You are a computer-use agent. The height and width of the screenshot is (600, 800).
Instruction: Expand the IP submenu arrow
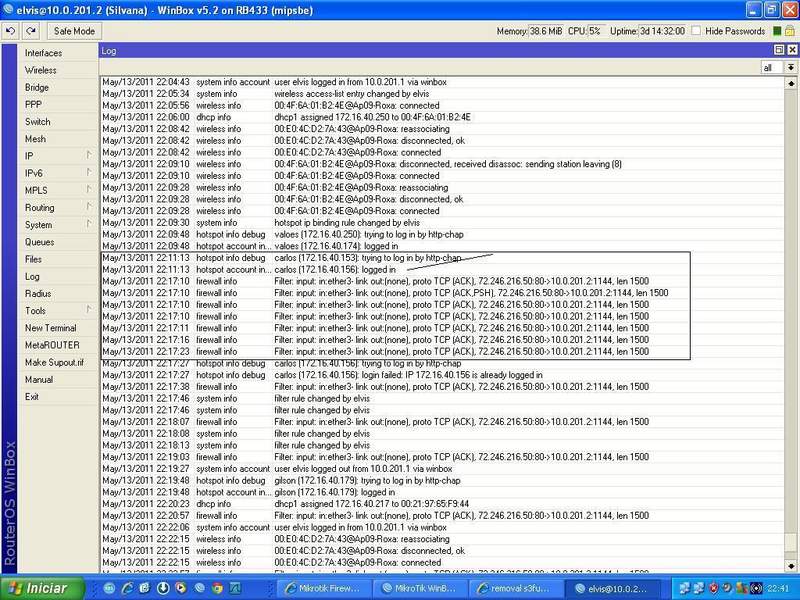89,155
